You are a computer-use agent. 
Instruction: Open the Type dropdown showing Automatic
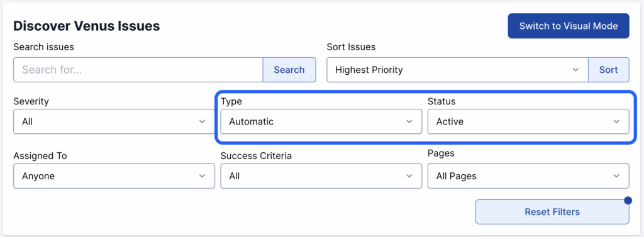[321, 121]
